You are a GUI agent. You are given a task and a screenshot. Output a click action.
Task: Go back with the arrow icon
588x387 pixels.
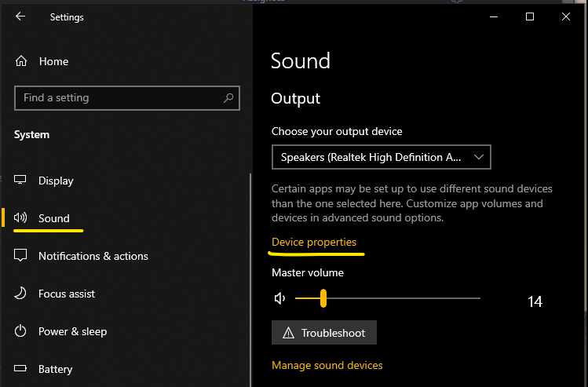point(20,16)
